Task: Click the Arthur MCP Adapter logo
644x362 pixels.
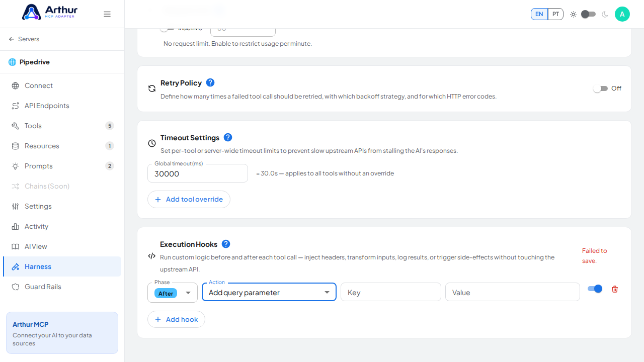Action: click(x=49, y=12)
